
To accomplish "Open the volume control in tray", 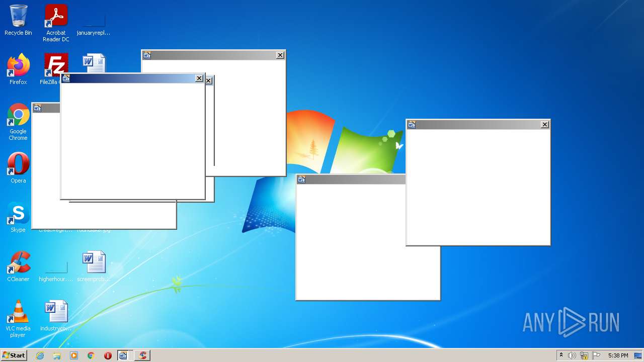I will [572, 355].
